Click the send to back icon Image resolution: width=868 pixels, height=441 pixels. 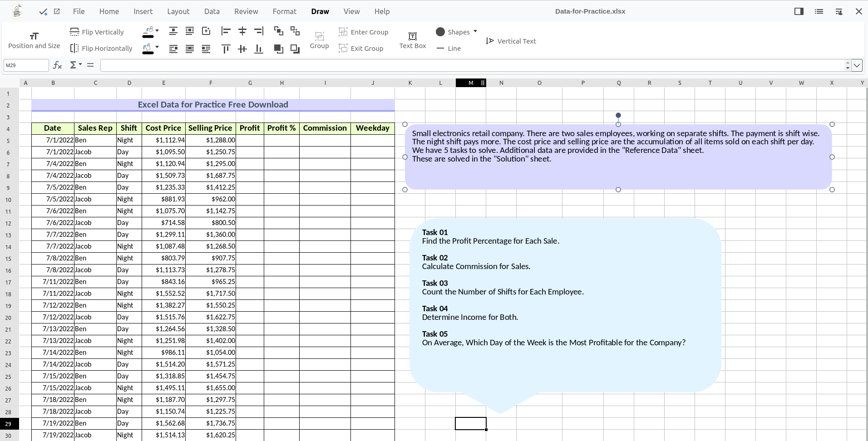[295, 49]
